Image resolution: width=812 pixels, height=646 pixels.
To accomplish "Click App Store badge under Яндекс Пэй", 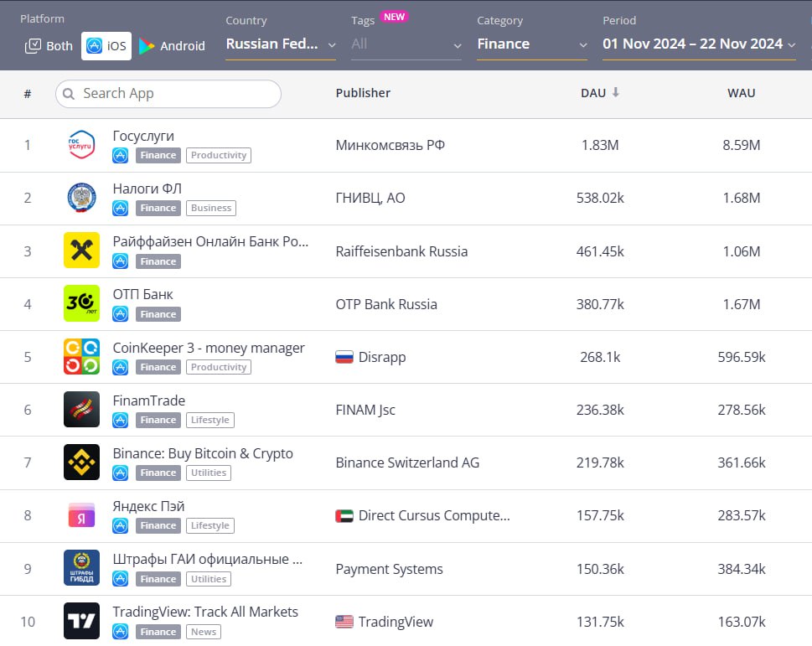I will point(120,526).
